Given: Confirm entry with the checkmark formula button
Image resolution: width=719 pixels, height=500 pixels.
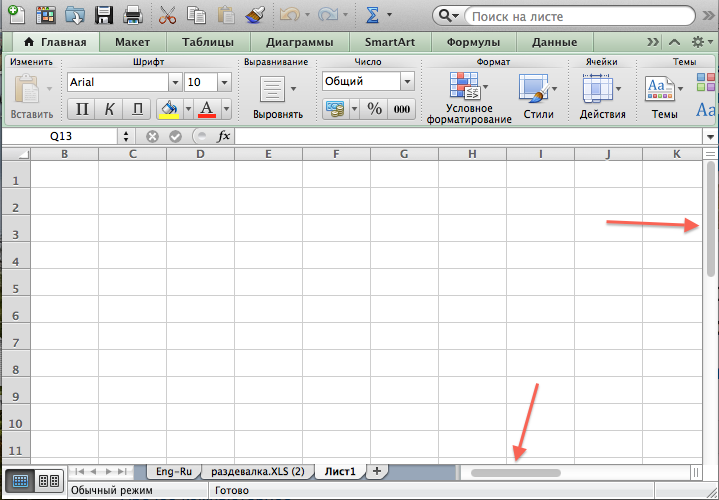Looking at the screenshot, I should click(175, 136).
